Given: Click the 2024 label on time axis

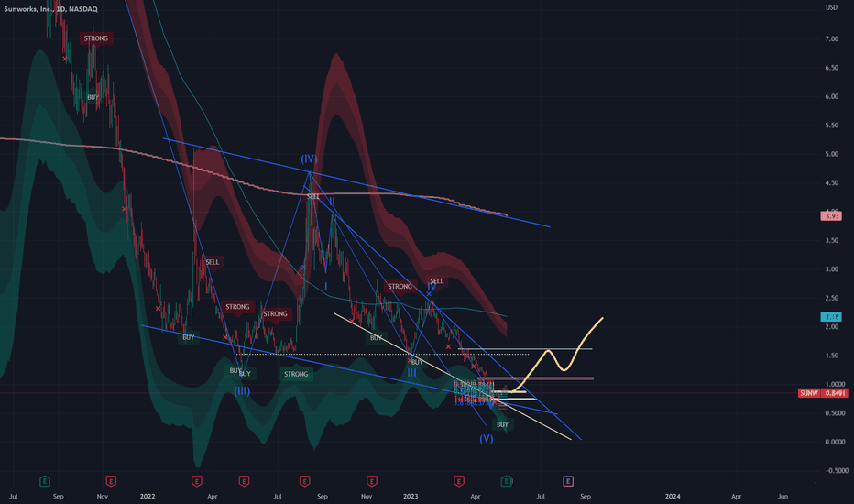Looking at the screenshot, I should tap(673, 497).
